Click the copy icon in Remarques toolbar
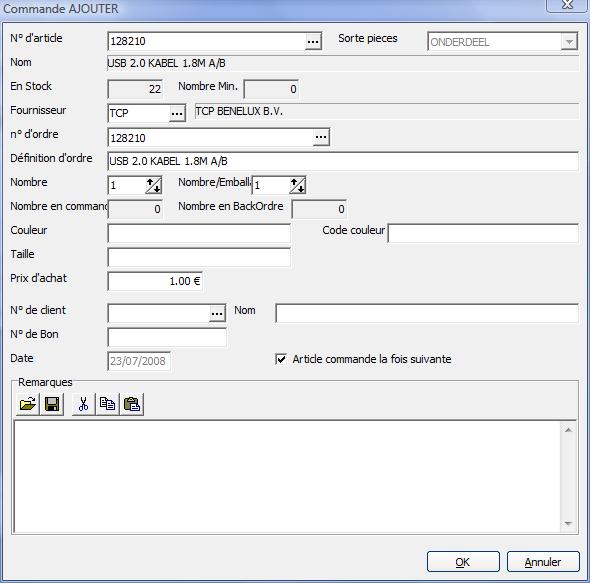This screenshot has height=583, width=590. tap(108, 404)
